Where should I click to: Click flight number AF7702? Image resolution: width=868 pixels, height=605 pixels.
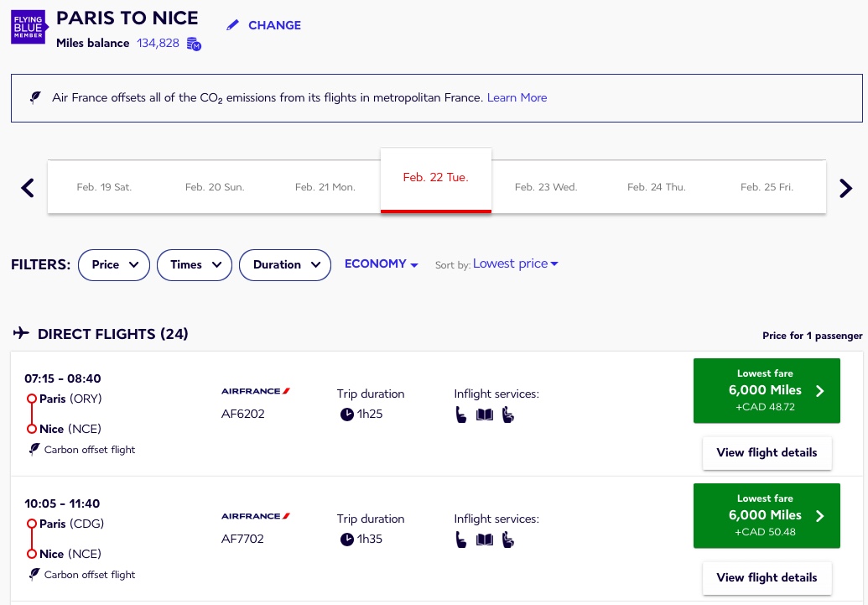click(242, 539)
